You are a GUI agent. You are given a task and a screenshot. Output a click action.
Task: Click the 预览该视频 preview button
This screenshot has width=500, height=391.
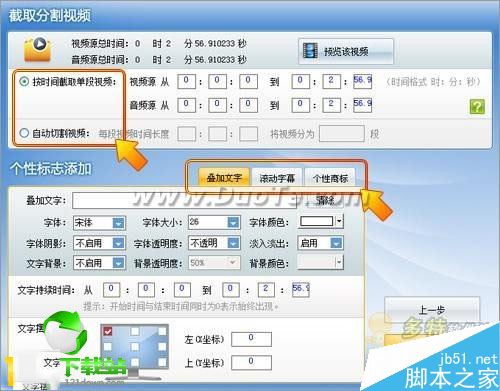[x=346, y=51]
